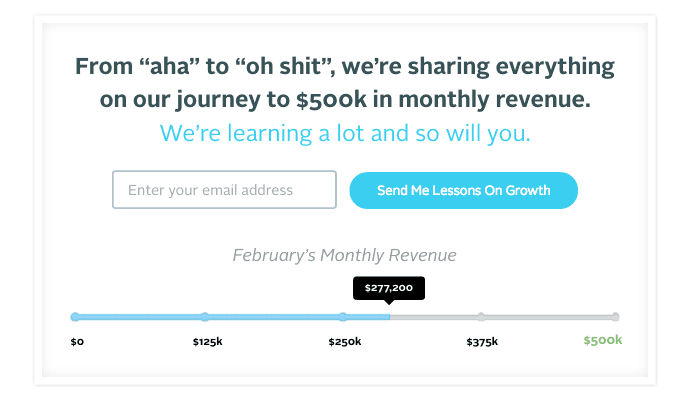Select the $250k dot on progress bar
Screen dimensions: 690x400
pos(343,317)
